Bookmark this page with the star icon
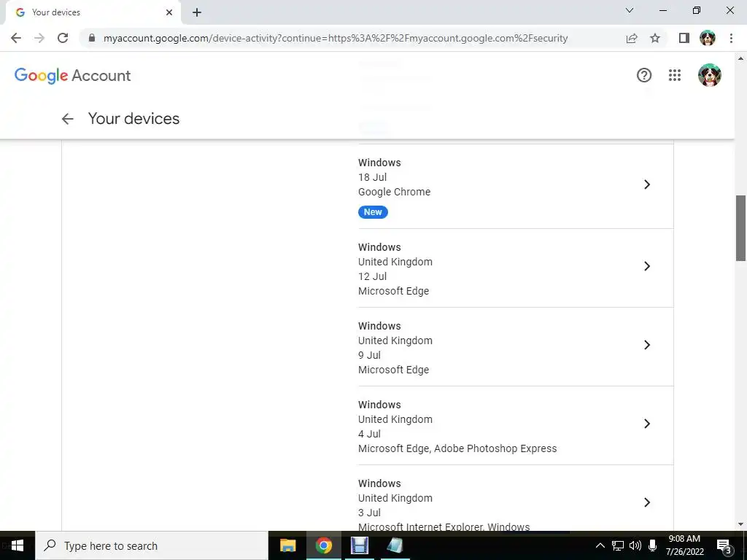 coord(655,38)
